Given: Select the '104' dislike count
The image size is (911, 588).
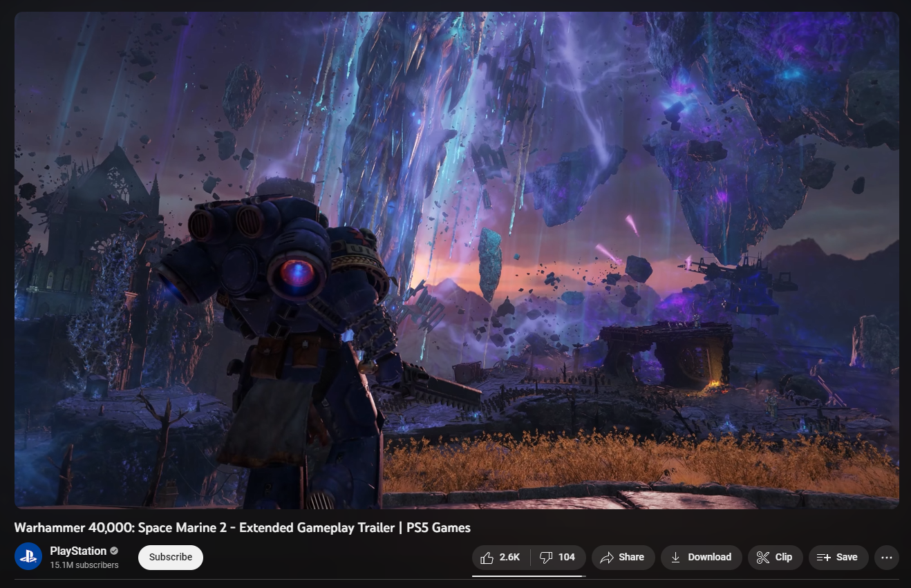Looking at the screenshot, I should tap(566, 557).
